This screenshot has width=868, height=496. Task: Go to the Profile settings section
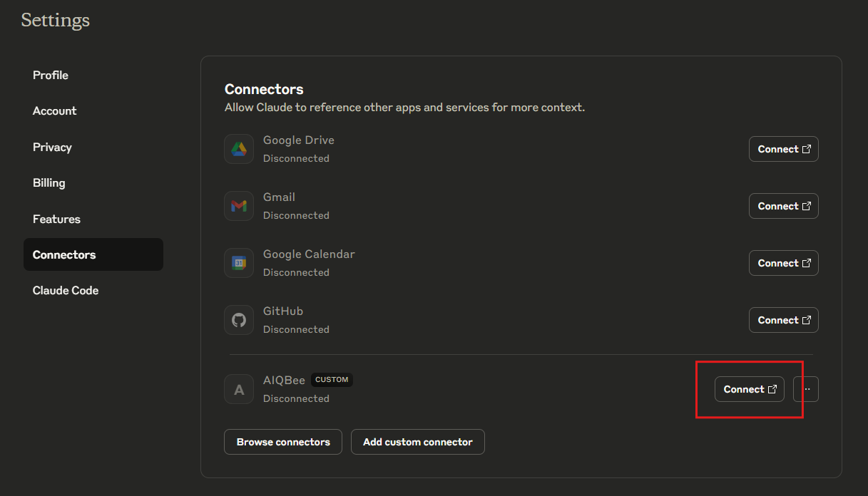click(x=51, y=75)
